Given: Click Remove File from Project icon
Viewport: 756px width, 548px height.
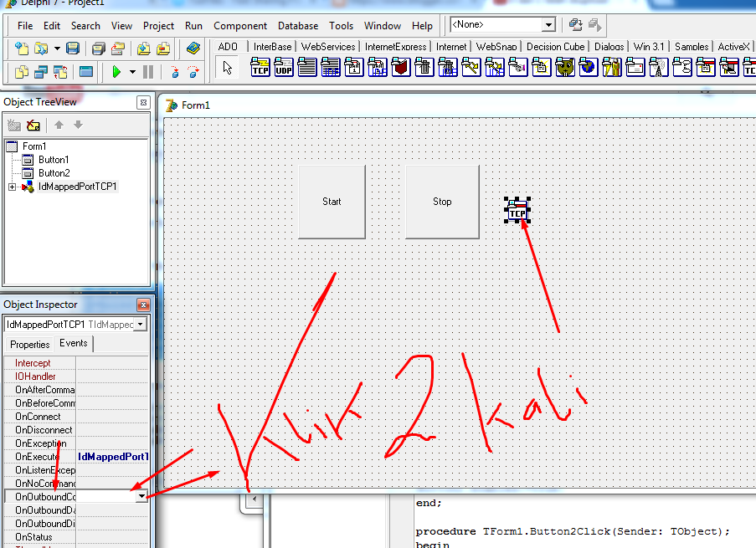Looking at the screenshot, I should pos(163,49).
